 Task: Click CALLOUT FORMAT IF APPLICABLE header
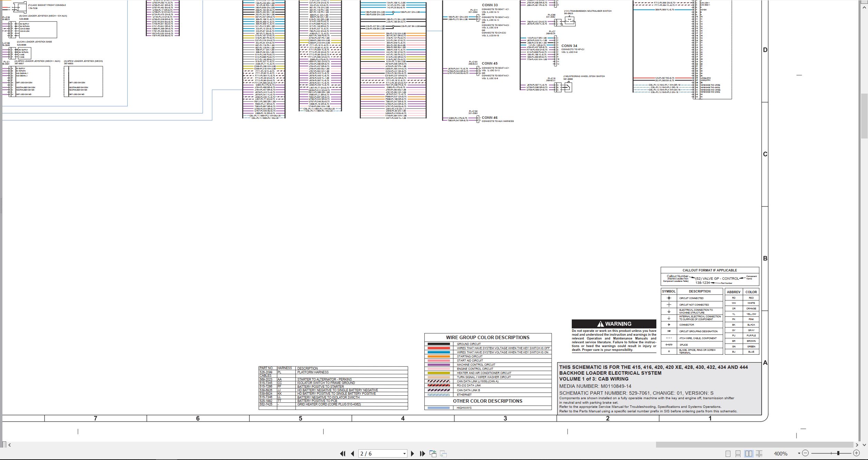tap(710, 270)
